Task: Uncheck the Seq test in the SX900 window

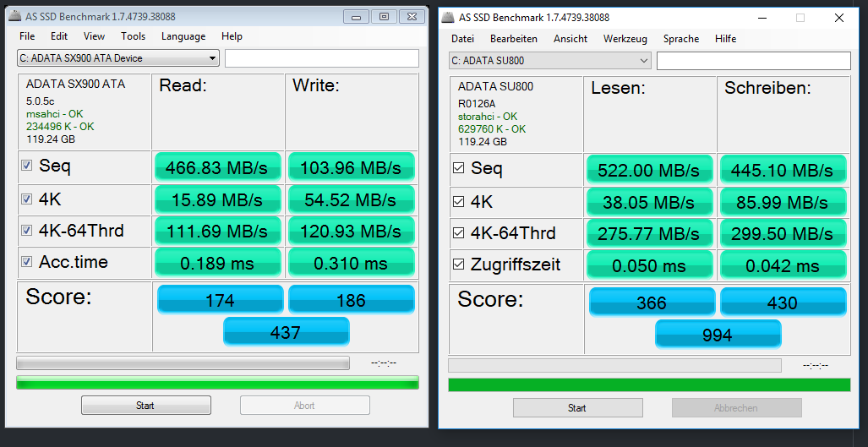Action: coord(27,166)
